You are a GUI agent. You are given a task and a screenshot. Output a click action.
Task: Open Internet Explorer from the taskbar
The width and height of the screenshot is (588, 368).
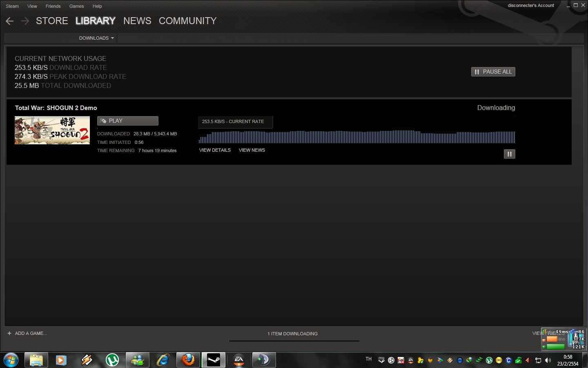(x=163, y=360)
